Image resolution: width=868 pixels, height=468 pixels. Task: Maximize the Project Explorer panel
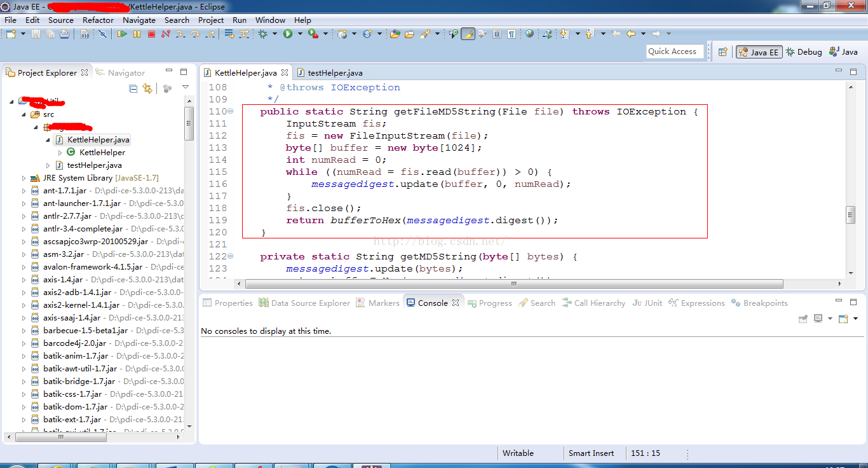[x=184, y=72]
